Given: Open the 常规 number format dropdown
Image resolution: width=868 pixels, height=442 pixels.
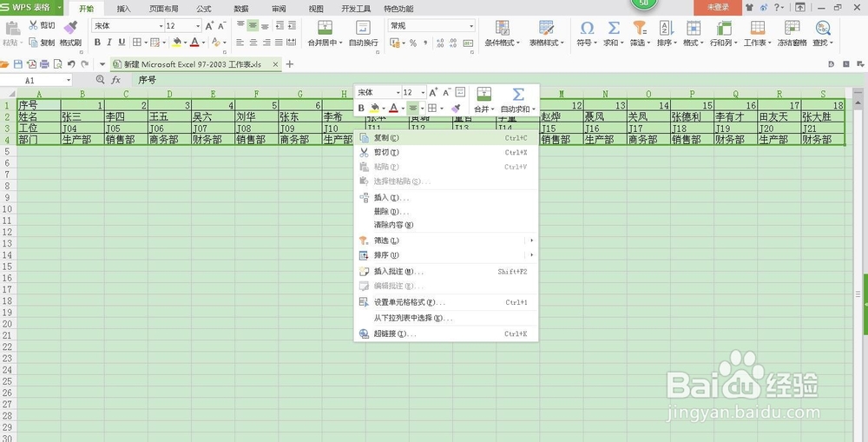Looking at the screenshot, I should click(471, 26).
